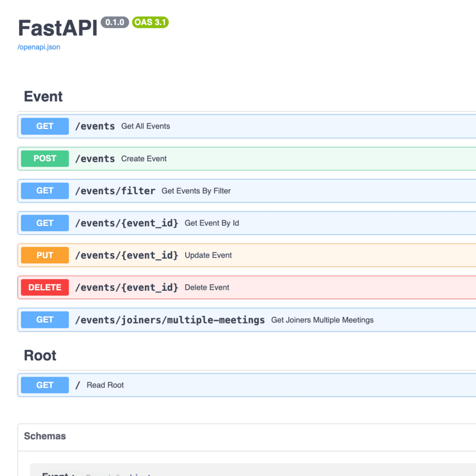Collapse the Event endpoints section header

pos(43,96)
